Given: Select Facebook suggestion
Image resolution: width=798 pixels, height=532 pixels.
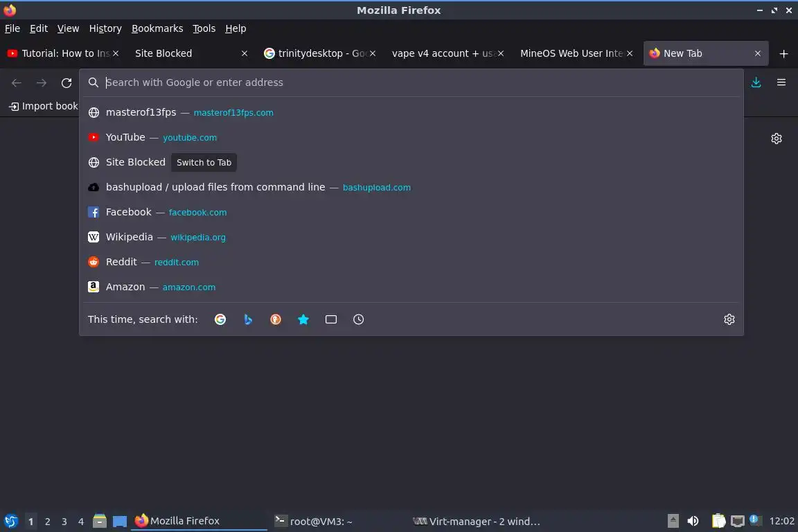Looking at the screenshot, I should click(x=411, y=212).
